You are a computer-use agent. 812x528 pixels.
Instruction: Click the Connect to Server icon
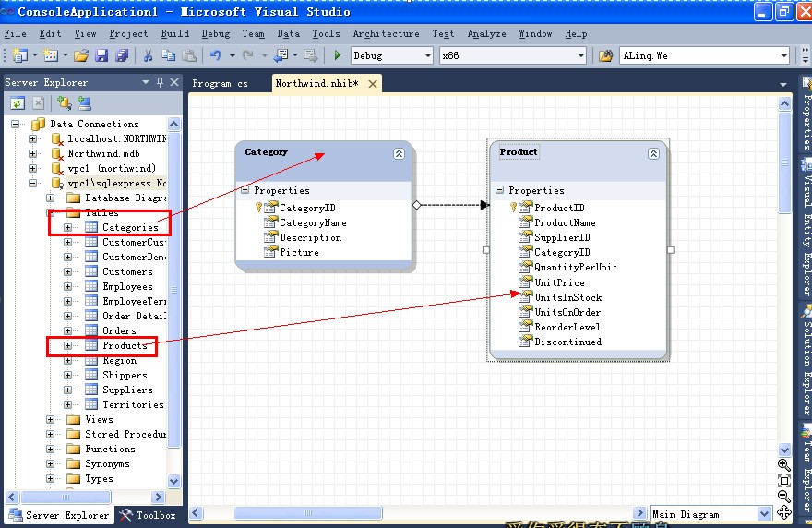coord(84,103)
